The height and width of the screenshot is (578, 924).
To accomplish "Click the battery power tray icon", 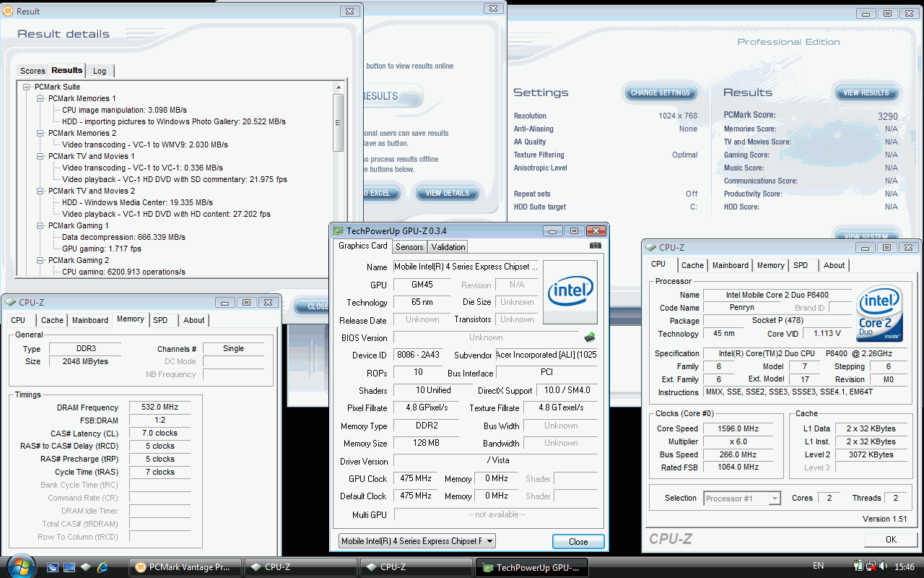I will coord(859,566).
